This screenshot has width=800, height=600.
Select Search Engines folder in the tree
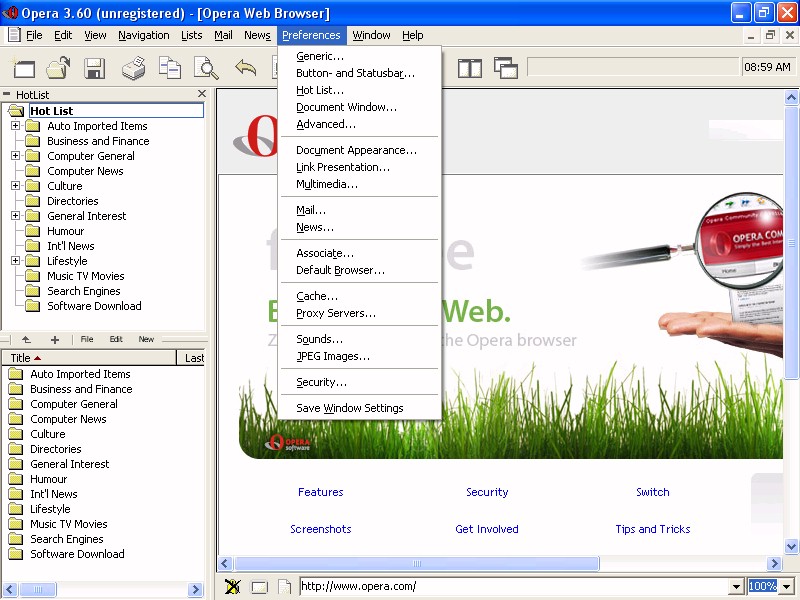[x=84, y=291]
